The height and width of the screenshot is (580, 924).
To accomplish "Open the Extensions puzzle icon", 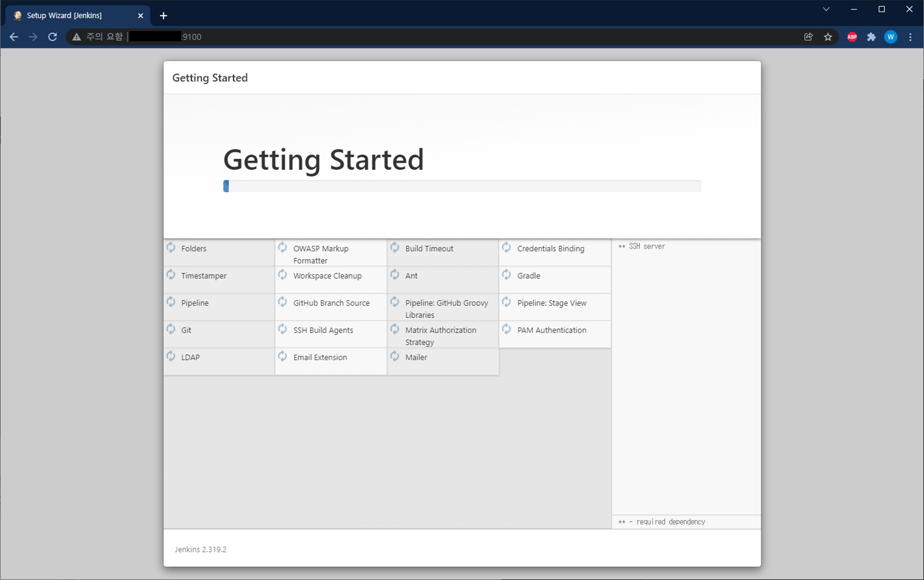I will (871, 37).
